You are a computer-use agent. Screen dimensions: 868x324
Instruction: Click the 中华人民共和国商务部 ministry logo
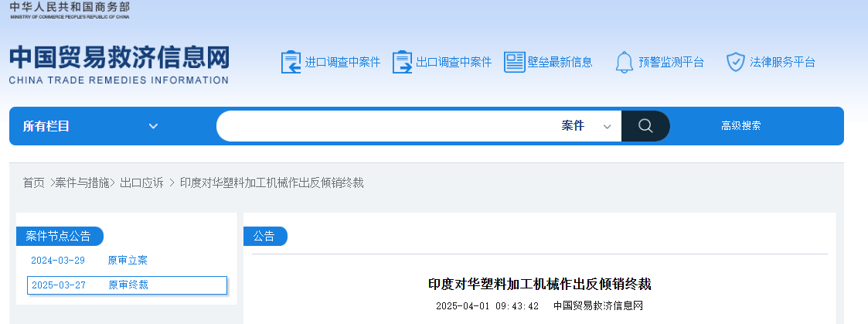pyautogui.click(x=70, y=10)
